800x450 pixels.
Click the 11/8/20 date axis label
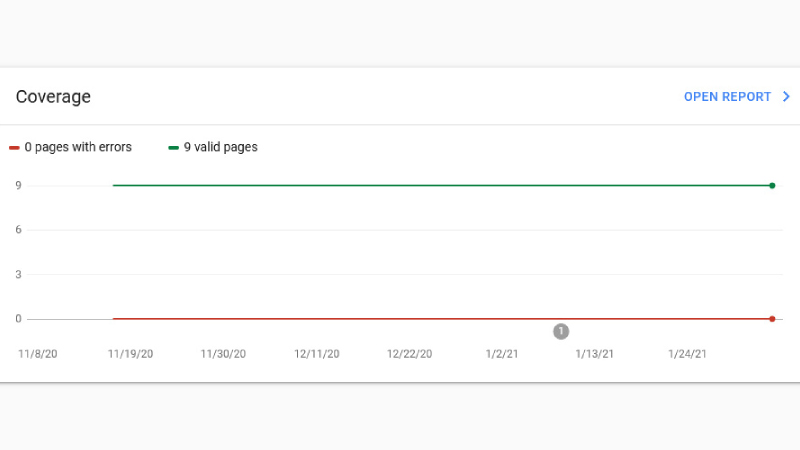pos(38,354)
